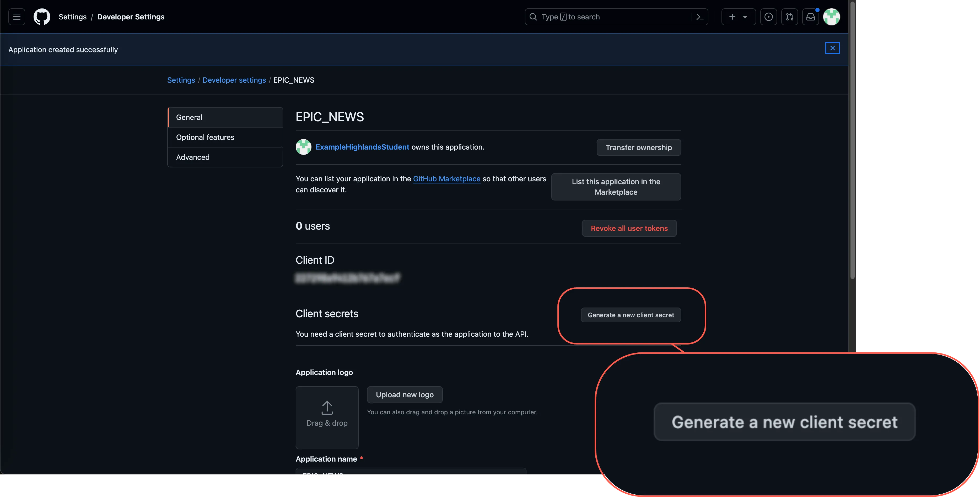
Task: Click the owner's avatar beside ExampleHighlandsStudent
Action: click(304, 147)
